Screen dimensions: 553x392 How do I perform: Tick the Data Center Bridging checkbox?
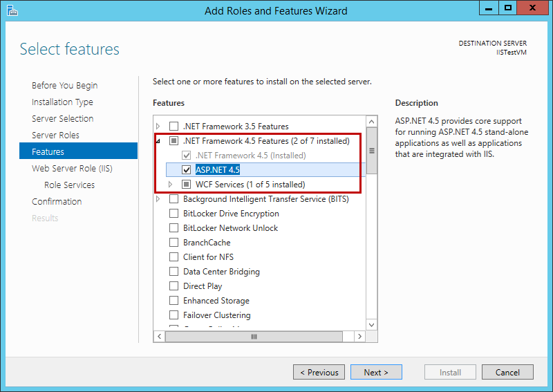[174, 272]
